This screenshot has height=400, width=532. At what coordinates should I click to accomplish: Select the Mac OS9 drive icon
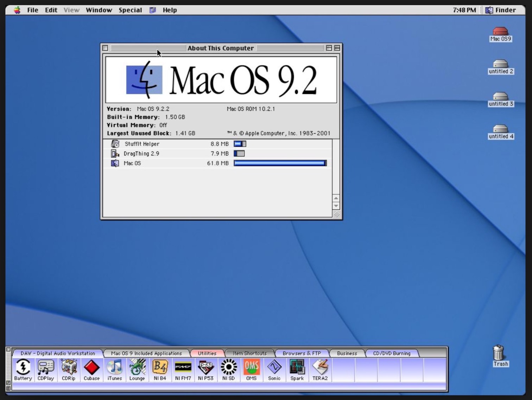pyautogui.click(x=500, y=34)
